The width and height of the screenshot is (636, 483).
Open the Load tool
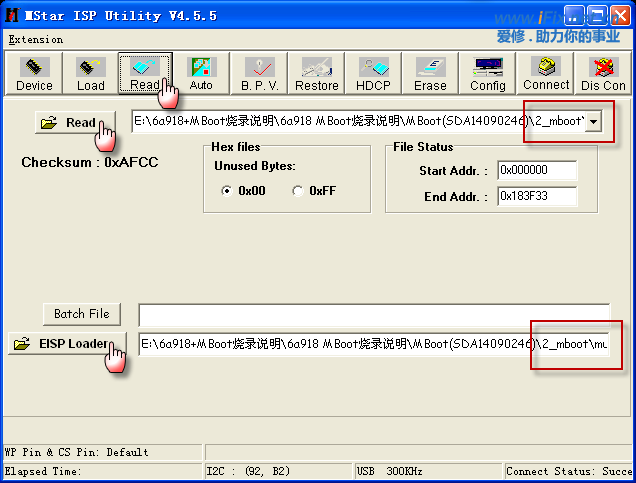(x=90, y=74)
